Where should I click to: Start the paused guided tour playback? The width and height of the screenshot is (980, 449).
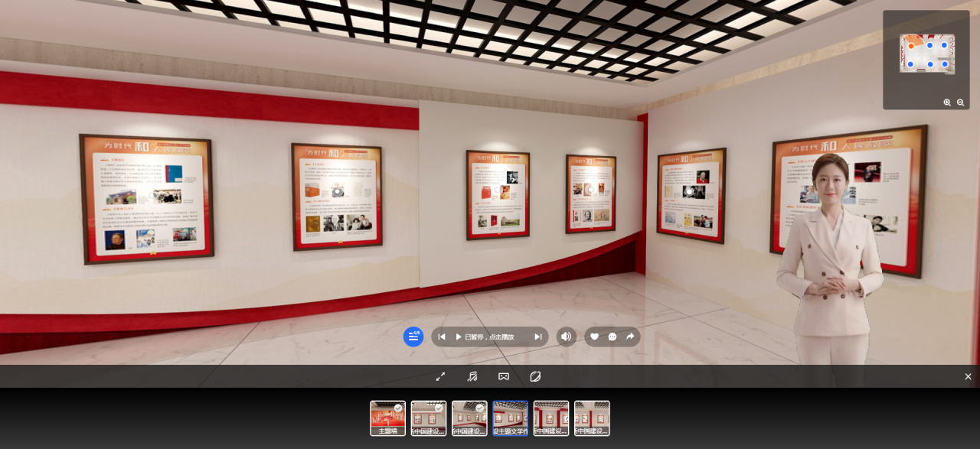459,337
